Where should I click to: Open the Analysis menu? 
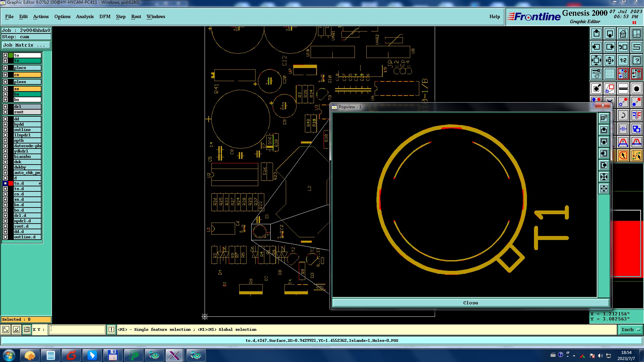coord(85,16)
